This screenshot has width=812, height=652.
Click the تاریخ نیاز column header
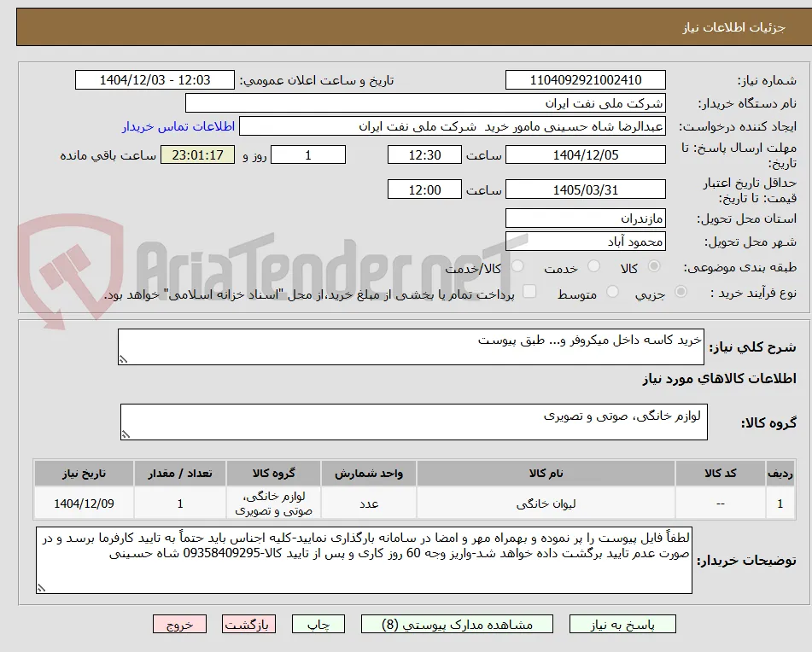tap(84, 474)
